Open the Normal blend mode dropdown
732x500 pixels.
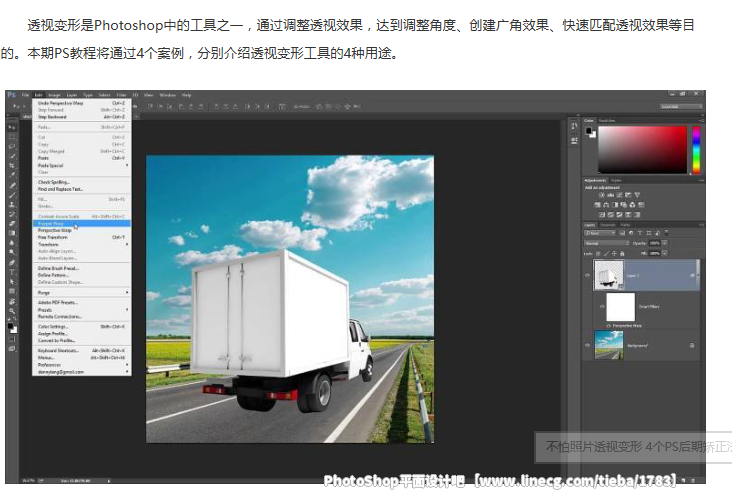tap(607, 243)
